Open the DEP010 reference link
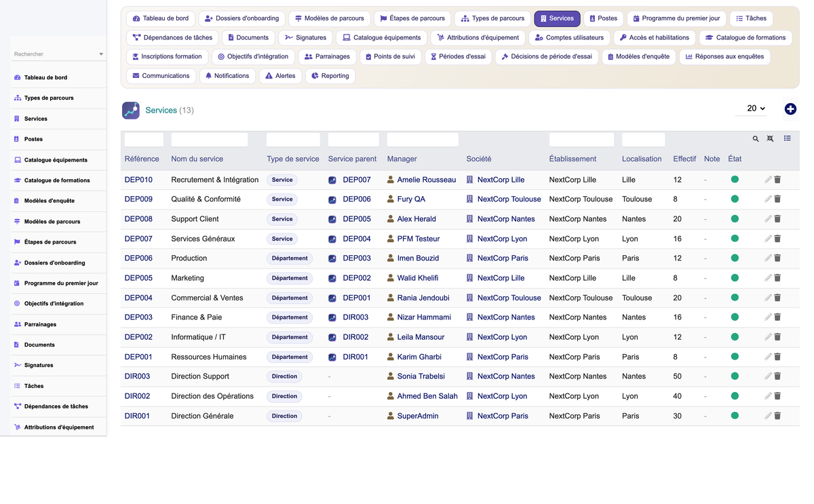This screenshot has width=814, height=504. tap(138, 180)
